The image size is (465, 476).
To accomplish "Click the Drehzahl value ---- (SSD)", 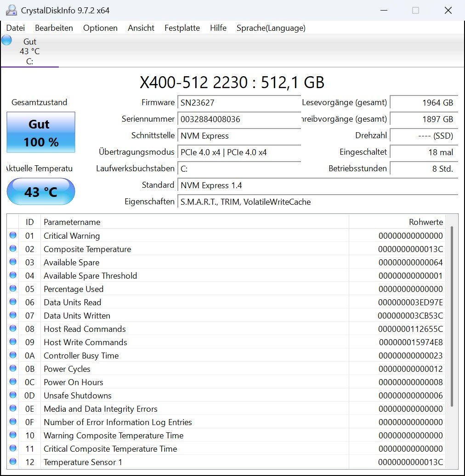I will (424, 136).
